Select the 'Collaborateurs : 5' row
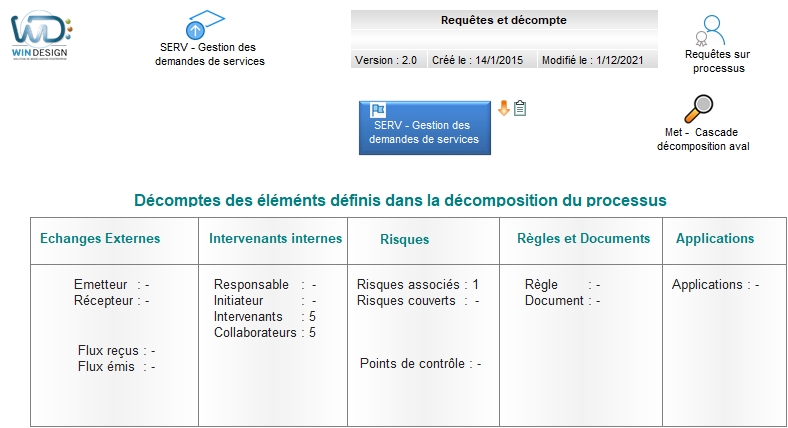Viewport: 788px width, 428px height. point(265,333)
